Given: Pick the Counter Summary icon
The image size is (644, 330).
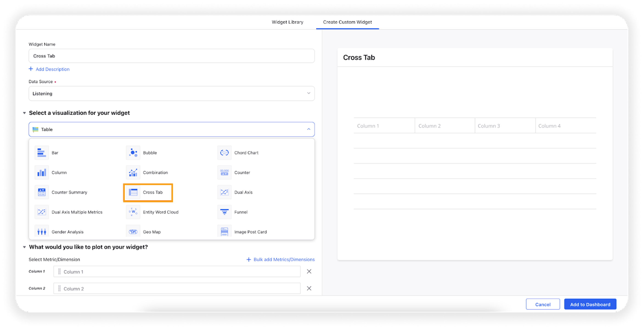Looking at the screenshot, I should click(42, 192).
